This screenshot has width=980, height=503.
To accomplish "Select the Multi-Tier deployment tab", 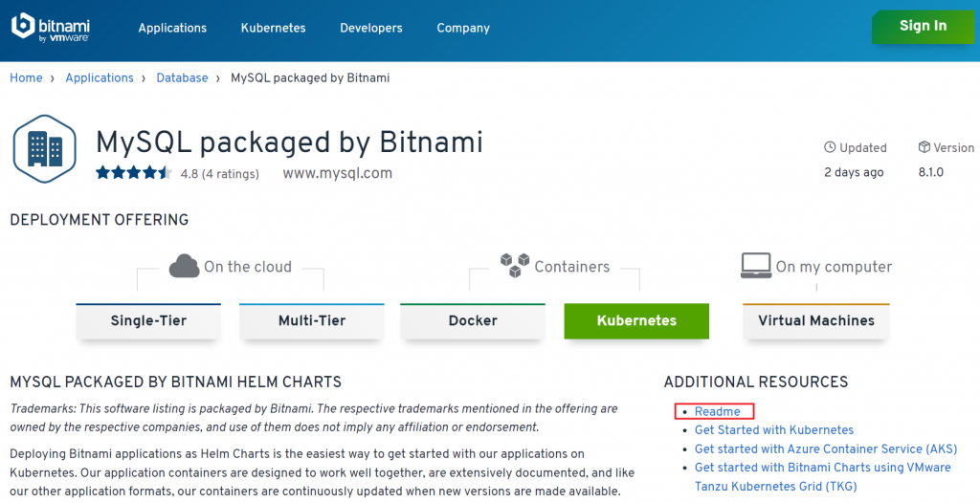I will [x=312, y=321].
